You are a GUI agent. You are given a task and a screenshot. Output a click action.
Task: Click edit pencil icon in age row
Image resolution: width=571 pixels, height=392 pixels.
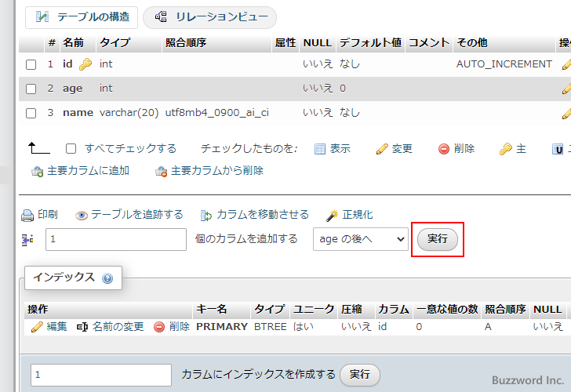pyautogui.click(x=566, y=89)
